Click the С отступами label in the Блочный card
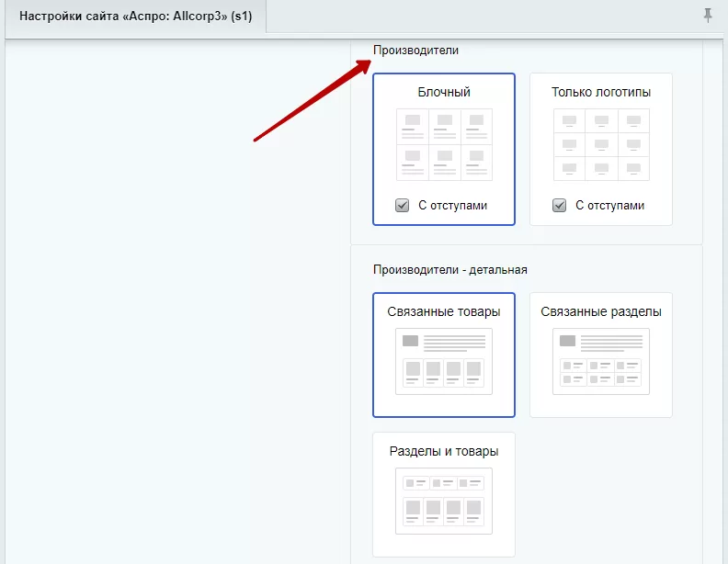Screen dimensions: 728x564 coord(452,206)
